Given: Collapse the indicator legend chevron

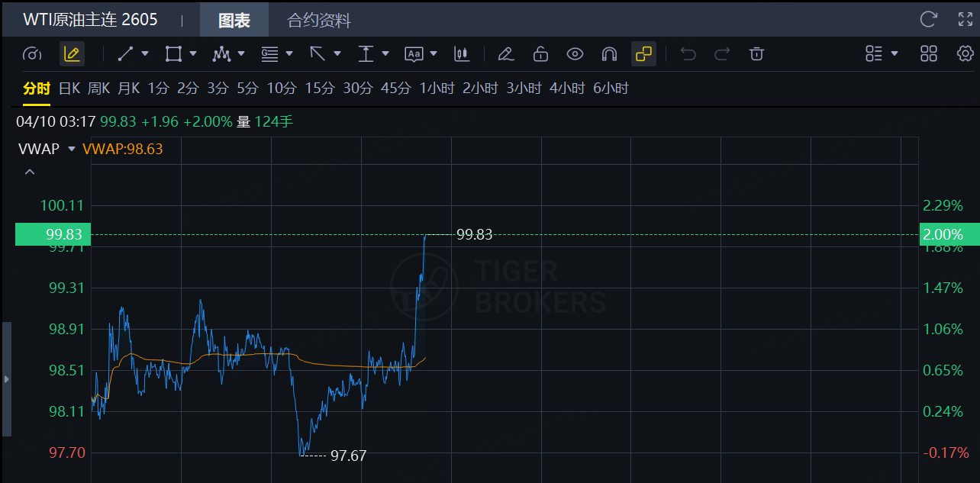Looking at the screenshot, I should point(30,172).
